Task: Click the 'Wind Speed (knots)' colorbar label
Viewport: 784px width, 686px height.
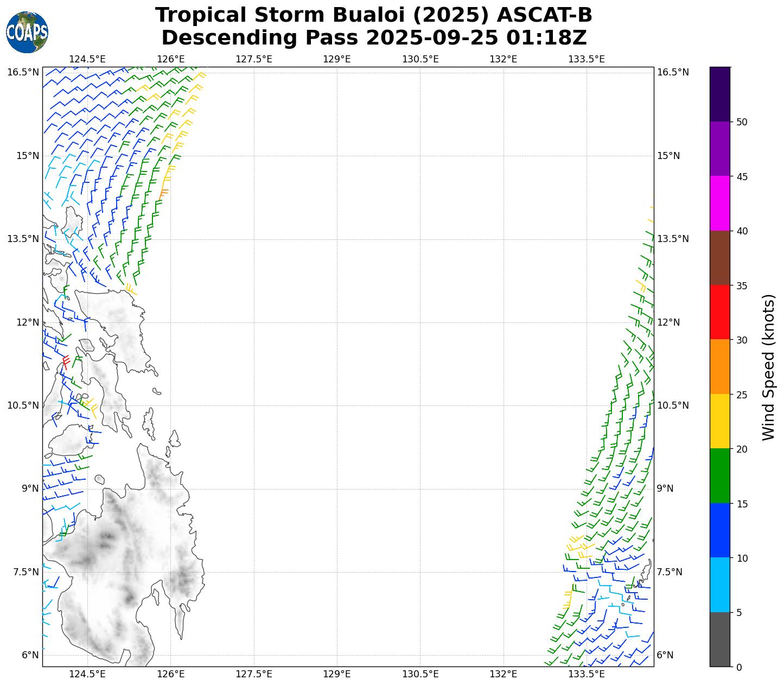Action: click(768, 367)
